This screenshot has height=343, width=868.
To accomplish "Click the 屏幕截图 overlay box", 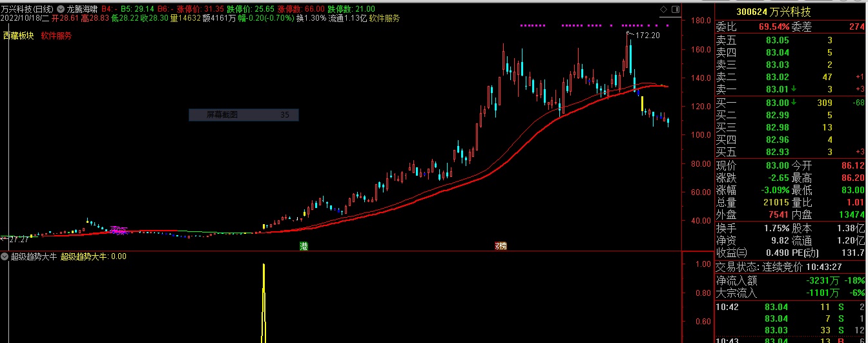I will (x=243, y=115).
